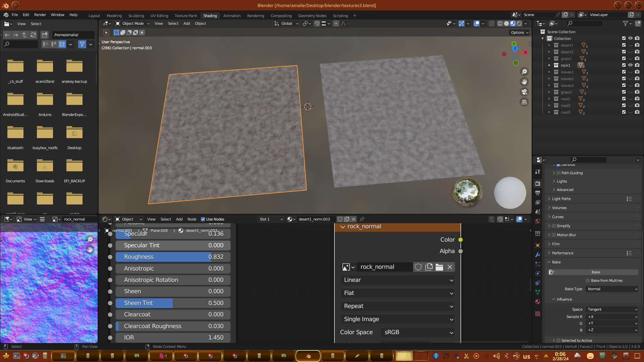Unlink the rock_normal image with X
Screen dimensions: 644x362
[x=450, y=267]
